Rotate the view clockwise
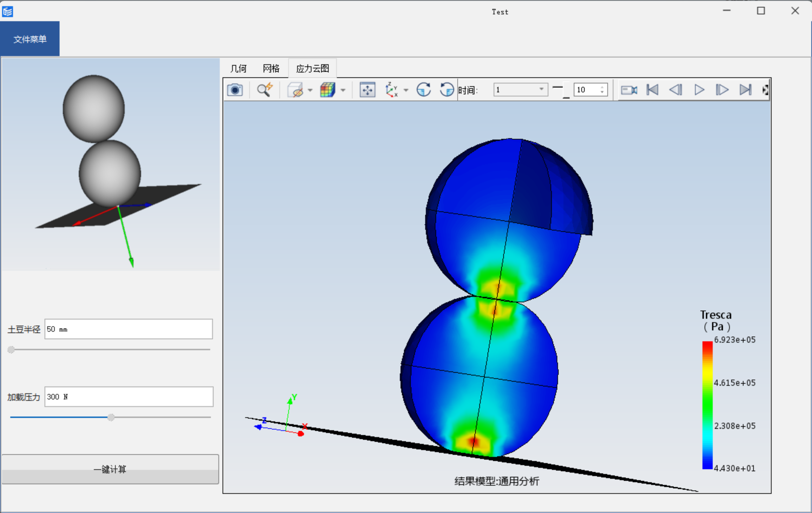 point(424,90)
